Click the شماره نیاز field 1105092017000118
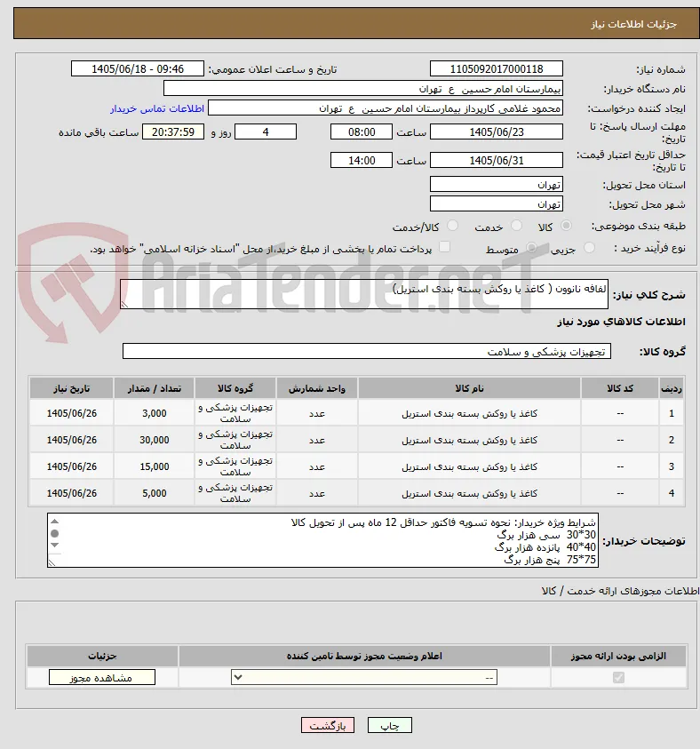 tap(496, 68)
